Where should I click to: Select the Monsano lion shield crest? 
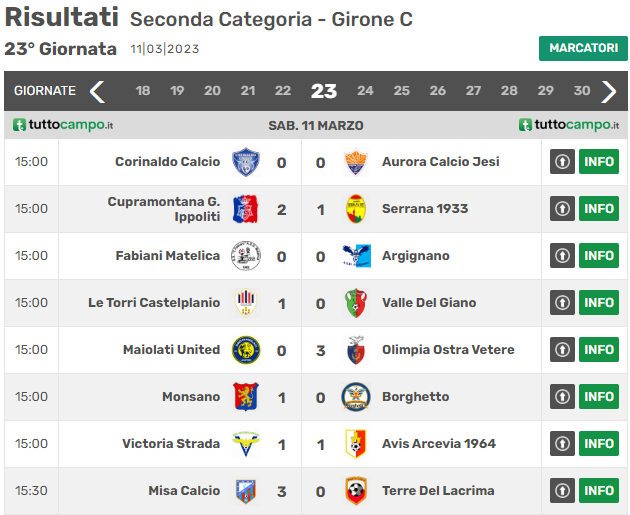point(246,397)
